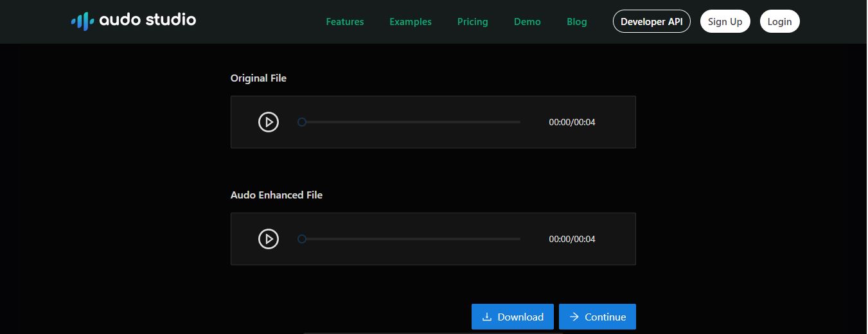Select Demo in the navigation bar

527,22
